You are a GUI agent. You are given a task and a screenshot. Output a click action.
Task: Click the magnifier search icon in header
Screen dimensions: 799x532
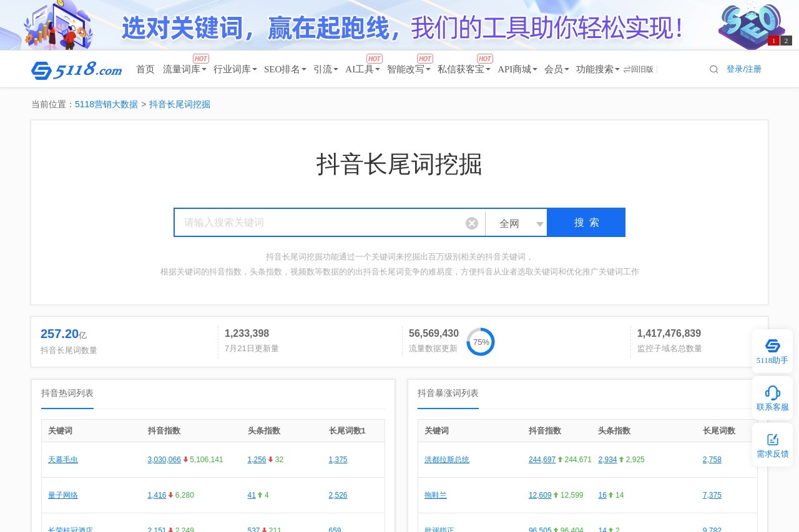(x=713, y=69)
